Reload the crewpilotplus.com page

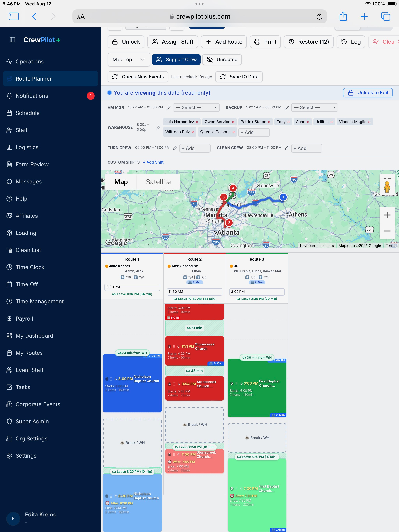point(319,16)
